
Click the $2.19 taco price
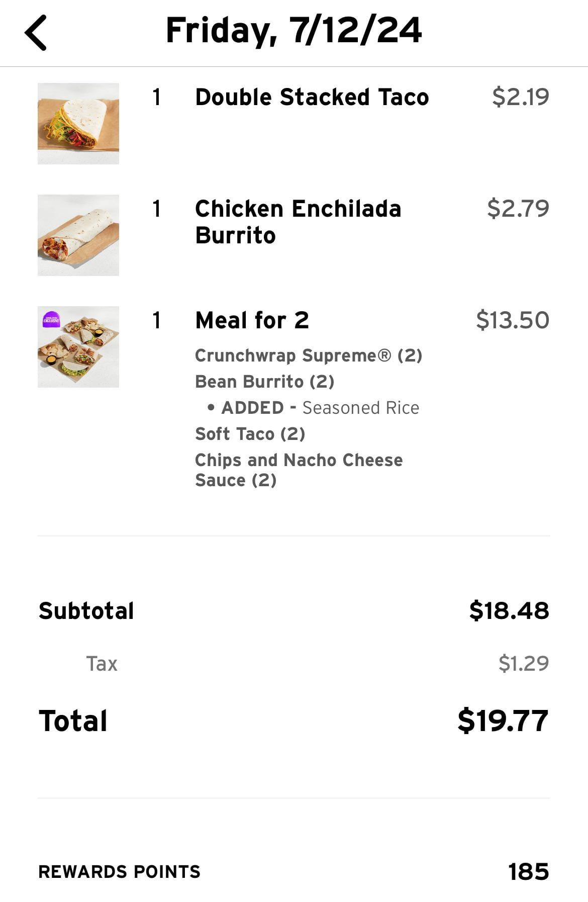pyautogui.click(x=520, y=97)
